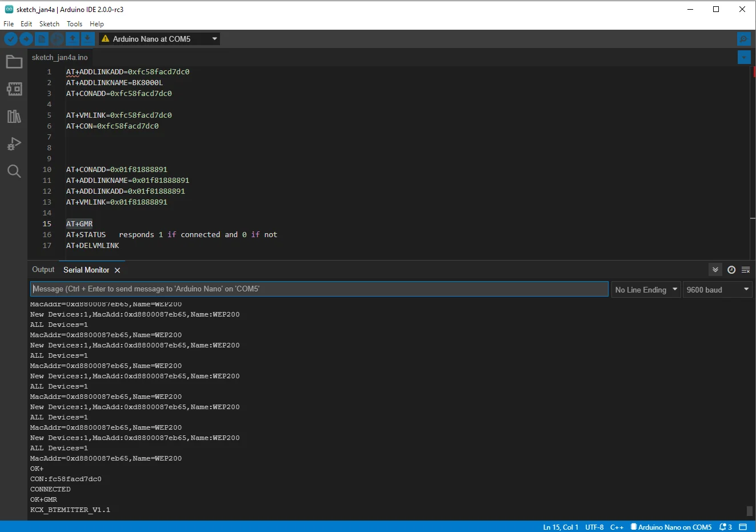
Task: Click the AT+STATUS code line
Action: pyautogui.click(x=171, y=235)
